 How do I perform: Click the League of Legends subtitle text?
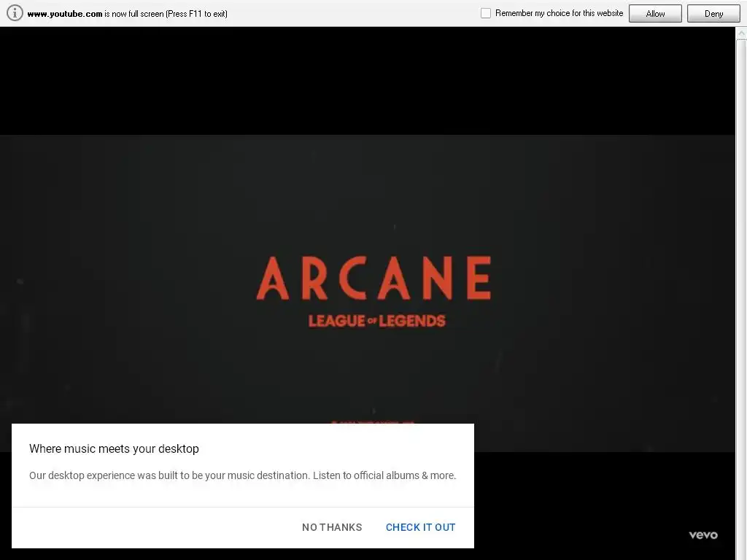point(377,321)
